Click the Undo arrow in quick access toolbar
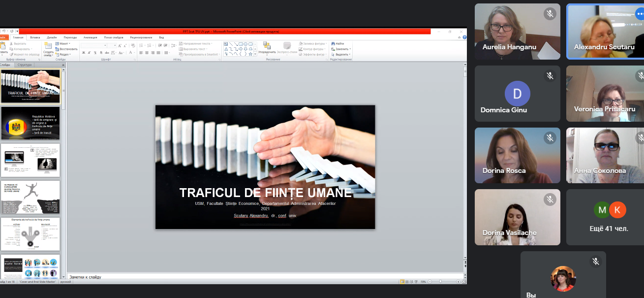Image resolution: width=644 pixels, height=298 pixels. [4, 31]
